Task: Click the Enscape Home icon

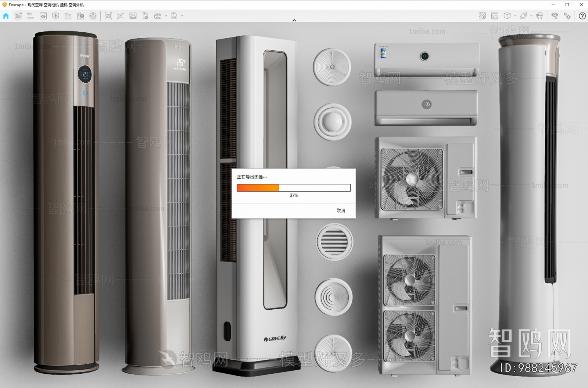Action: (6, 16)
